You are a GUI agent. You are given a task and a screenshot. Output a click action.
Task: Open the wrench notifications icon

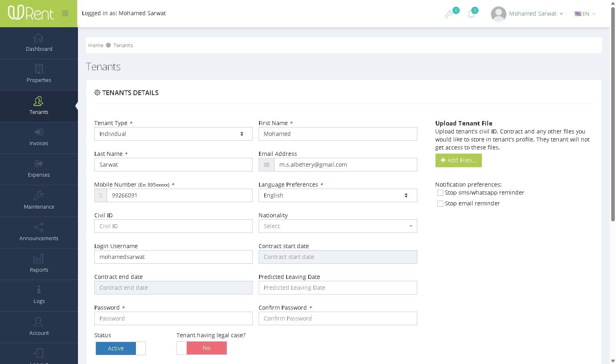click(449, 14)
